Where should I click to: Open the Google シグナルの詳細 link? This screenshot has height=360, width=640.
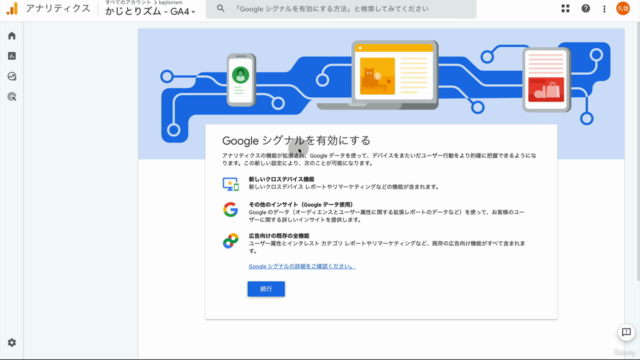click(302, 266)
